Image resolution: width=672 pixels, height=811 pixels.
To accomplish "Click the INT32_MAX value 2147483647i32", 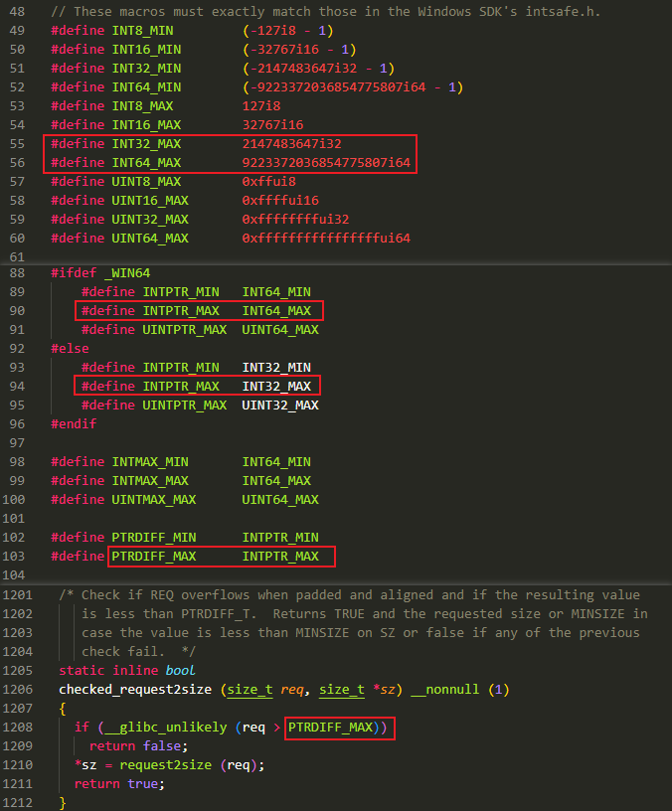I will click(291, 144).
